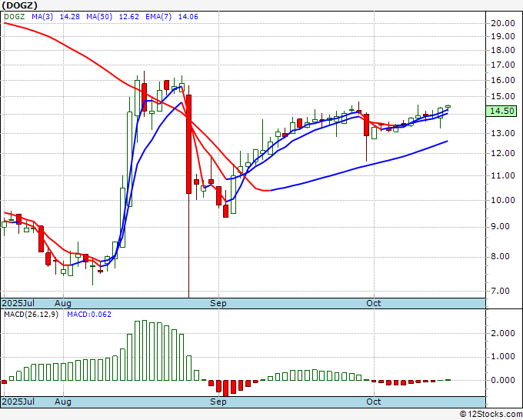Click Aug on the price chart axis
This screenshot has width=523, height=420.
pyautogui.click(x=63, y=303)
